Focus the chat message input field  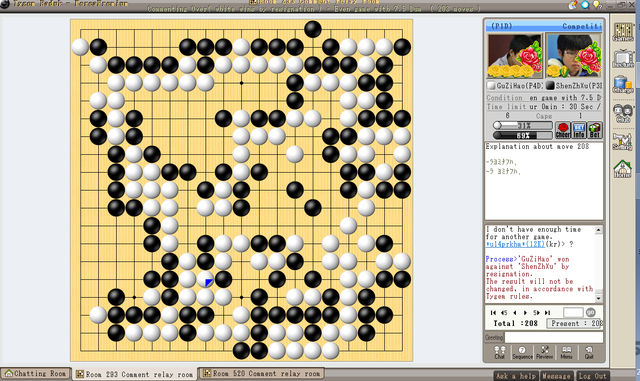tap(554, 337)
